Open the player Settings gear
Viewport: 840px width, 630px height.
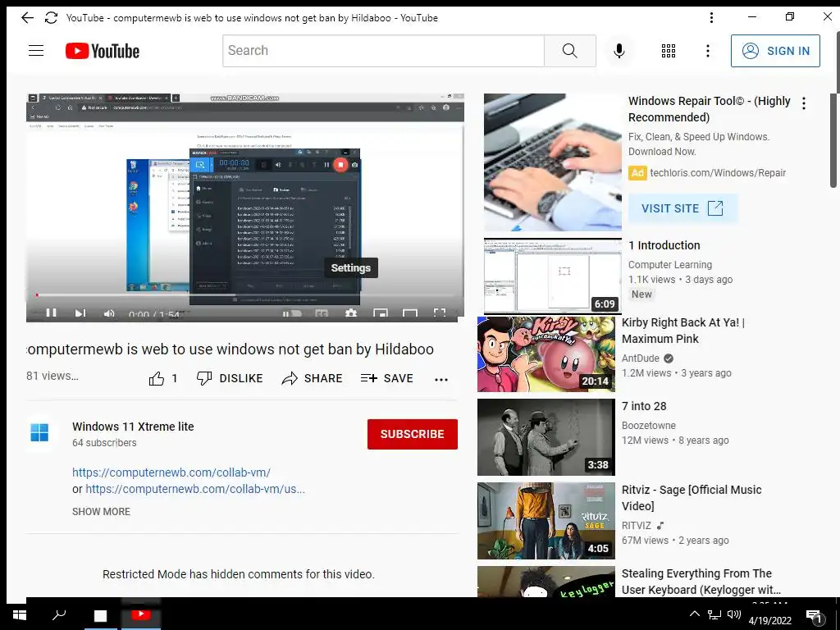(351, 313)
